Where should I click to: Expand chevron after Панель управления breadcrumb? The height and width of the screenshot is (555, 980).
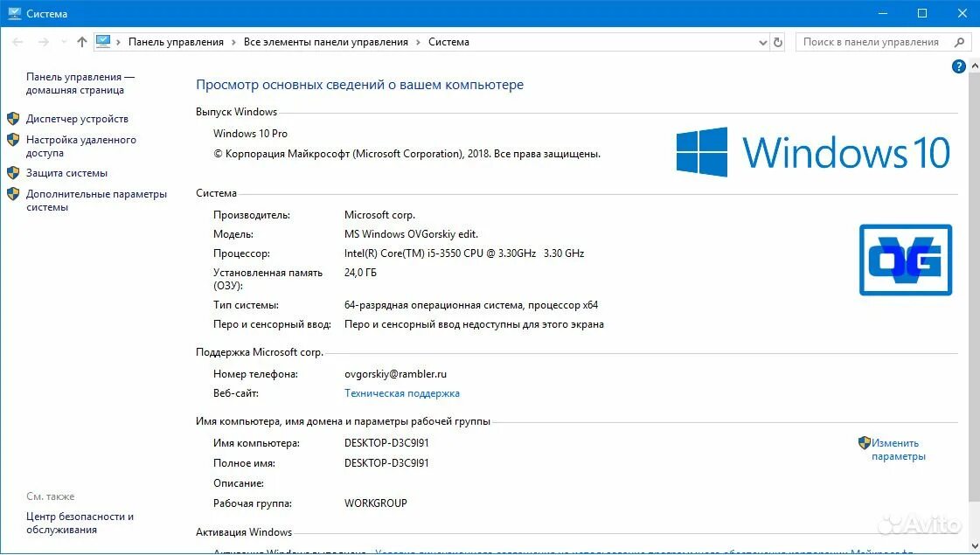233,42
